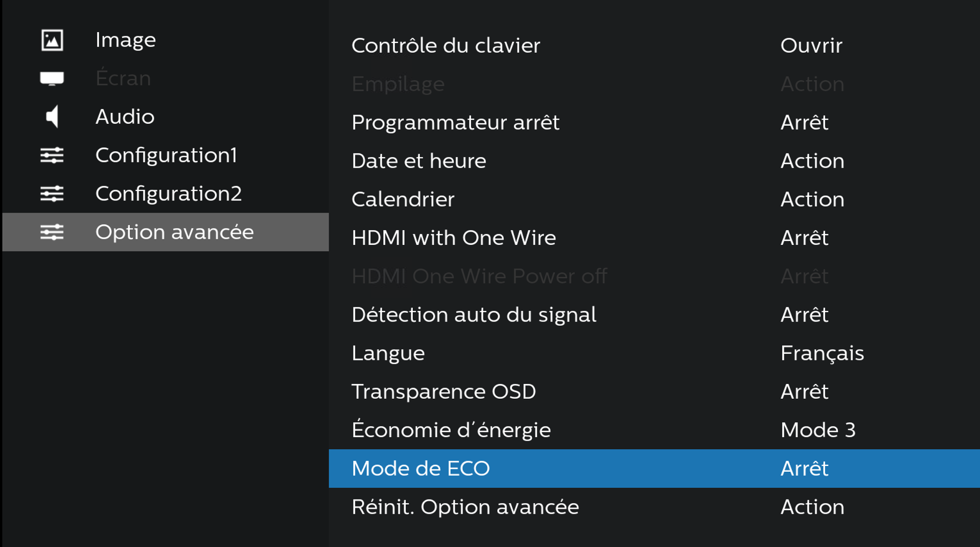Change the Langue value Français
Screen dimensions: 980x547
coord(822,353)
